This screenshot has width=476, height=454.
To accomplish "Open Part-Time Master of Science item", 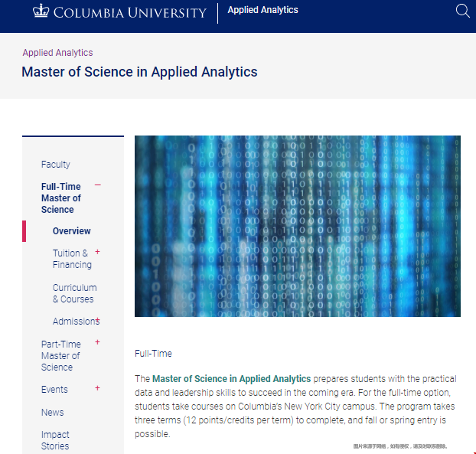I will (61, 355).
